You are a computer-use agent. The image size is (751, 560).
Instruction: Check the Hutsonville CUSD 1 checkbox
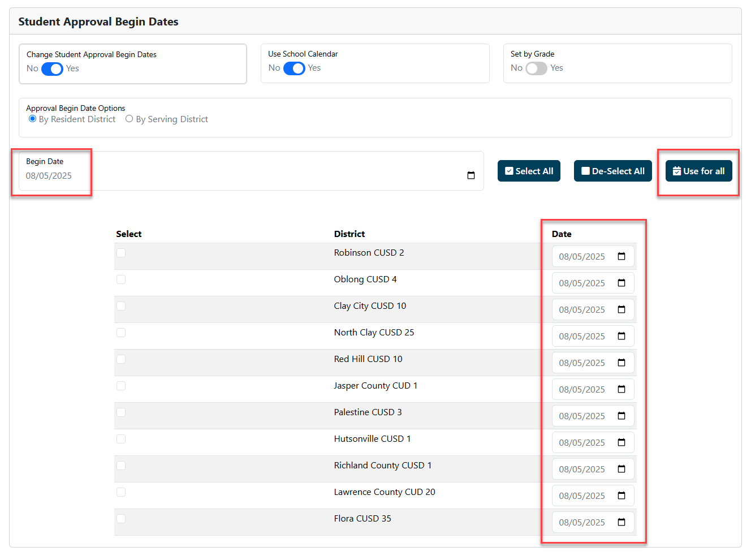coord(121,439)
